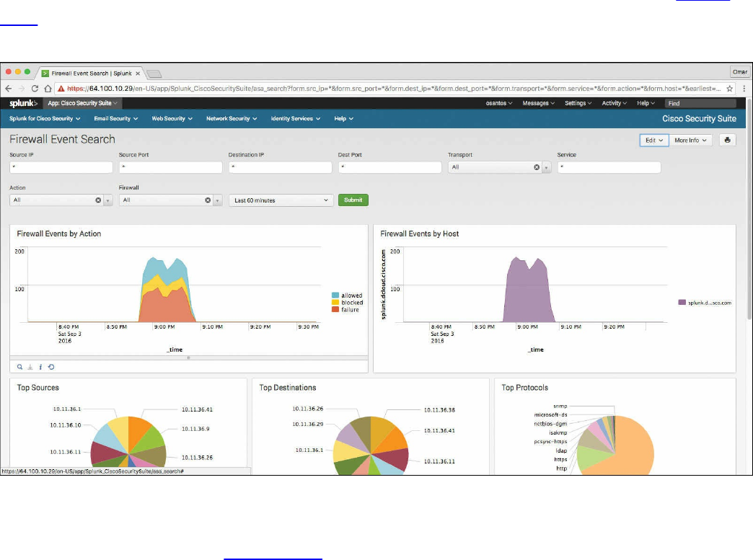Click the export download icon below chart
This screenshot has width=753, height=560.
tap(30, 367)
